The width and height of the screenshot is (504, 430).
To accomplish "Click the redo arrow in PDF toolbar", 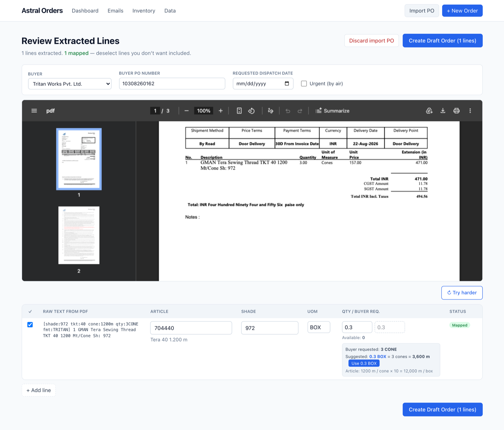I will pos(300,111).
